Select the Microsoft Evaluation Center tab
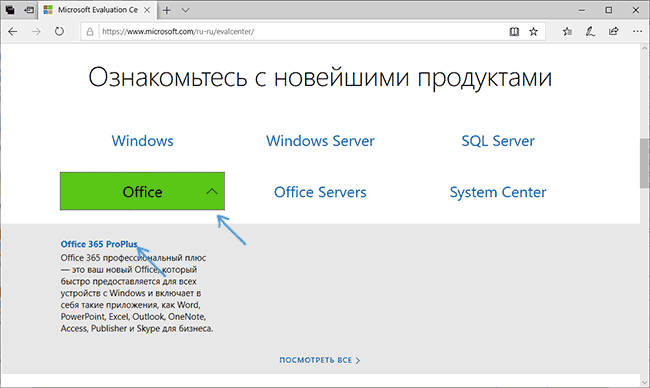 [97, 10]
